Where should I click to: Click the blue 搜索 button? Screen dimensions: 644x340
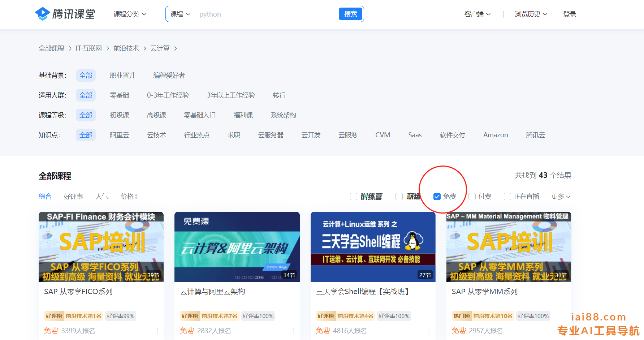pyautogui.click(x=350, y=14)
